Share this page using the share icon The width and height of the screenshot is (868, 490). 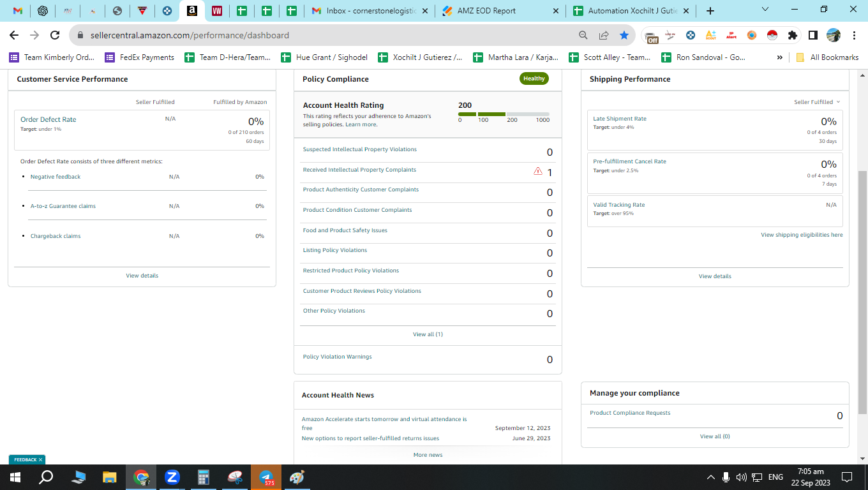pos(604,35)
